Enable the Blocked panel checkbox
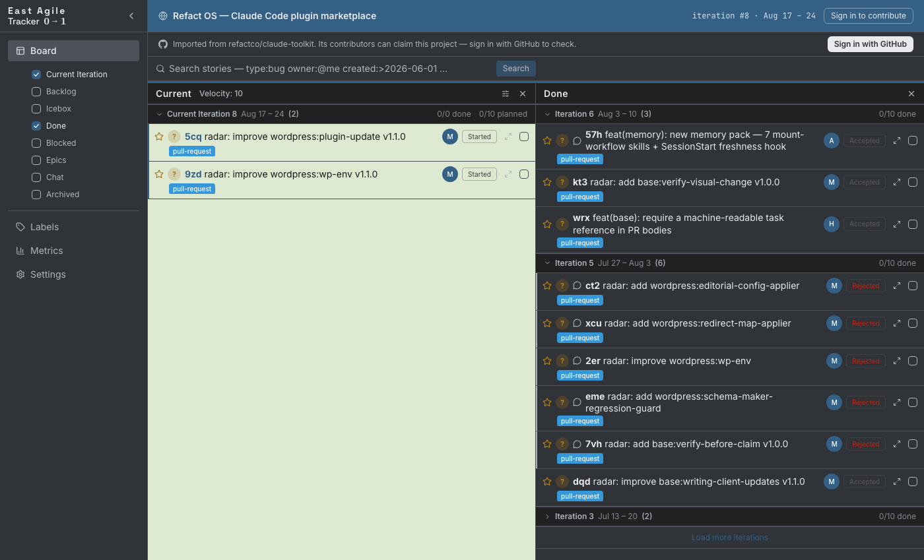 click(x=36, y=143)
